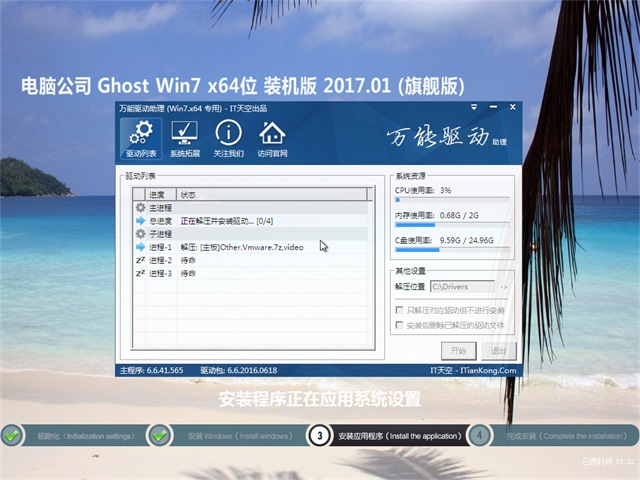
Task: Open the 系统拓展 monitor icon tab
Action: coord(185,139)
